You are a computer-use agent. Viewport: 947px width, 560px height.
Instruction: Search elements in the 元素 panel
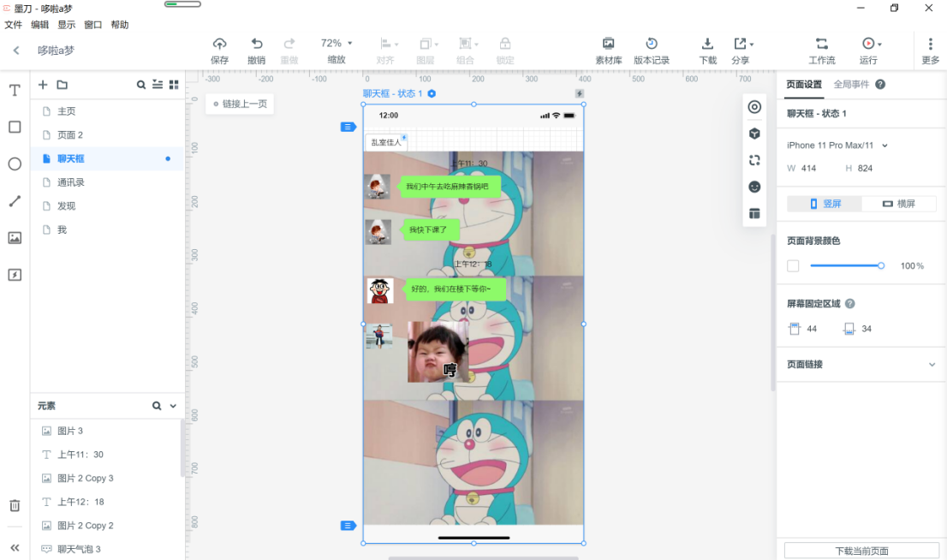[x=157, y=406]
